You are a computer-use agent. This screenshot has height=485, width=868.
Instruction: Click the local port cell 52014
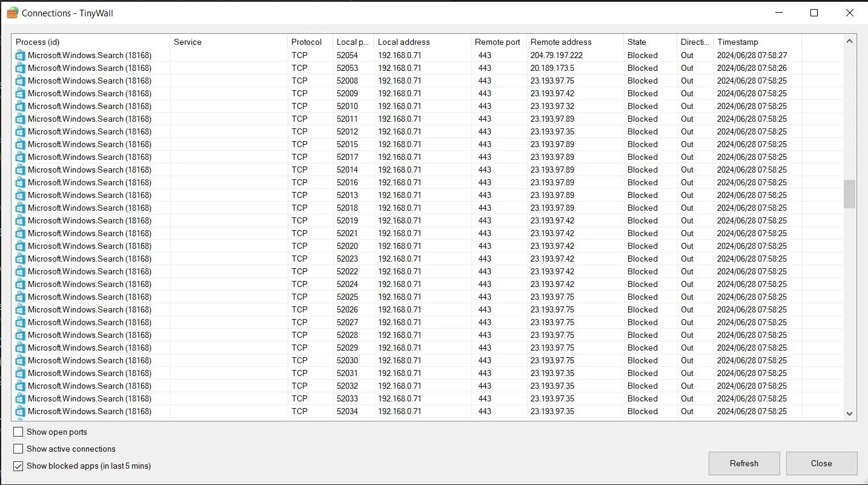347,170
